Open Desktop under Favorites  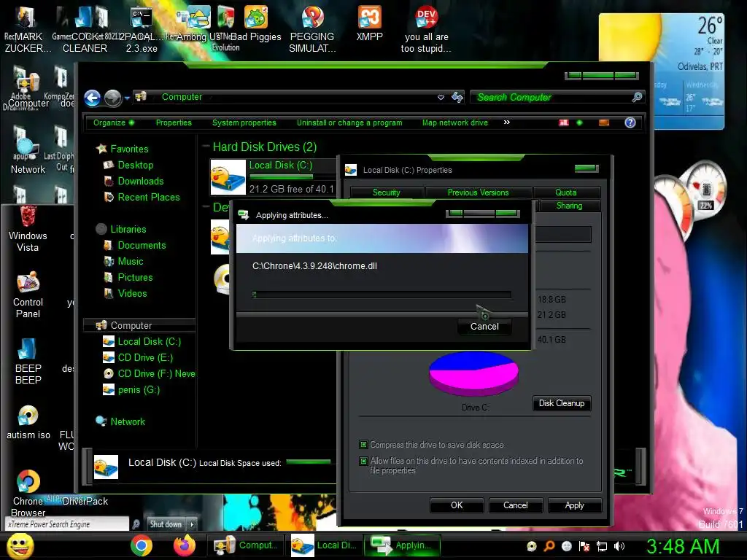click(x=128, y=166)
